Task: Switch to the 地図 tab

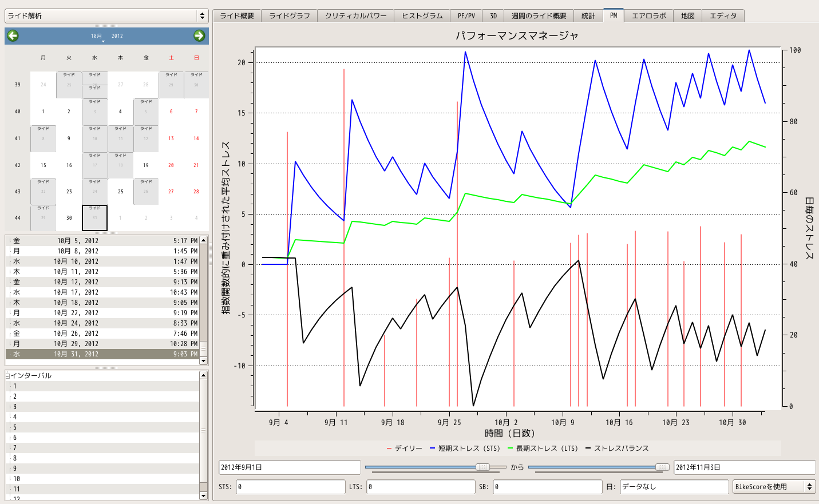Action: 688,16
